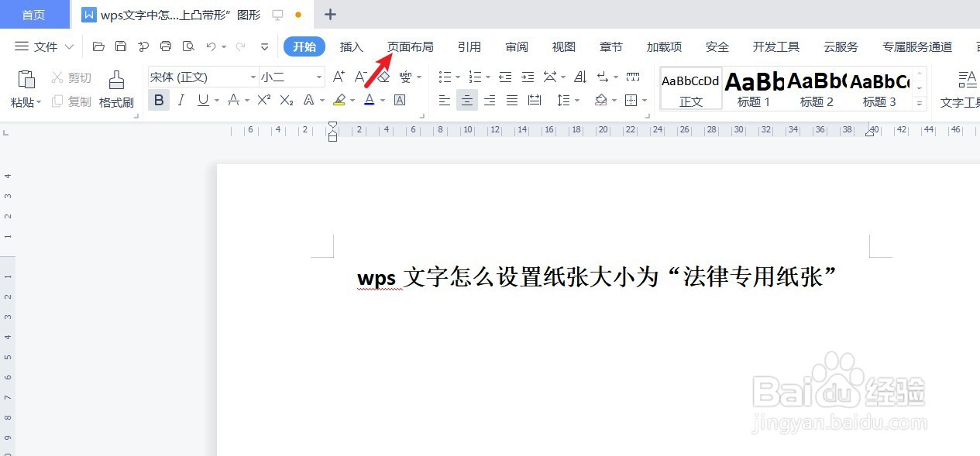Open the customize quick access toolbar dropdown
This screenshot has width=980, height=456.
tap(264, 46)
